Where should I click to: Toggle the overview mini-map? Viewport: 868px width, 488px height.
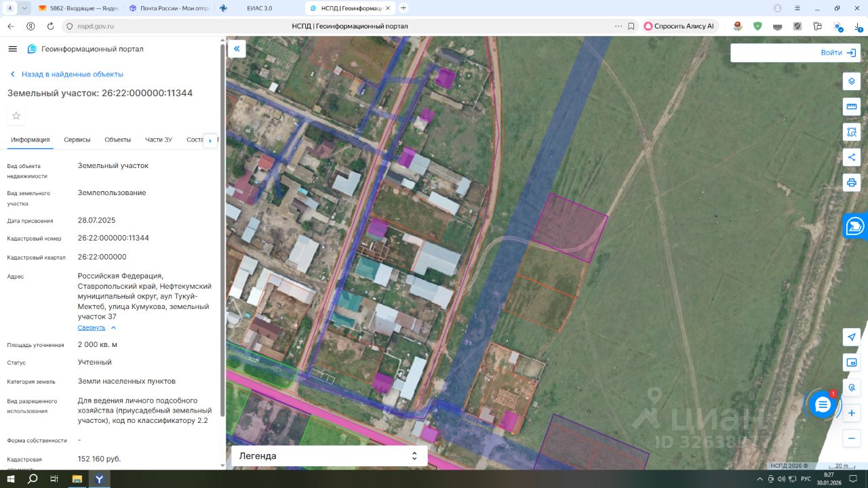point(852,363)
